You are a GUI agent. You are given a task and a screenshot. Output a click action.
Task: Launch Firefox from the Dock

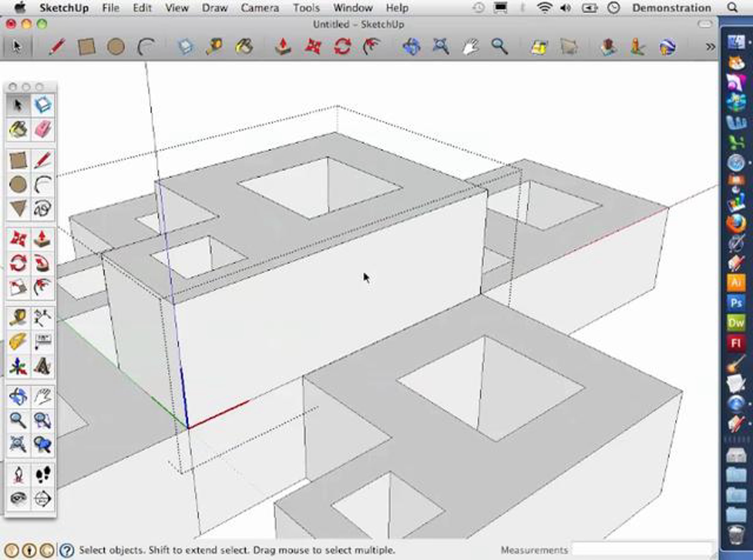(x=736, y=223)
